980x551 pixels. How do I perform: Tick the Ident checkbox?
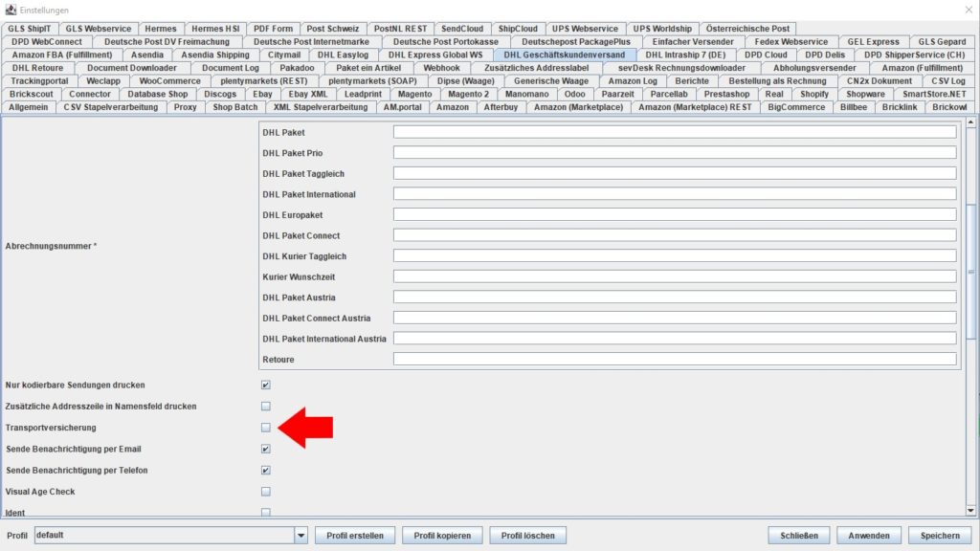point(266,513)
